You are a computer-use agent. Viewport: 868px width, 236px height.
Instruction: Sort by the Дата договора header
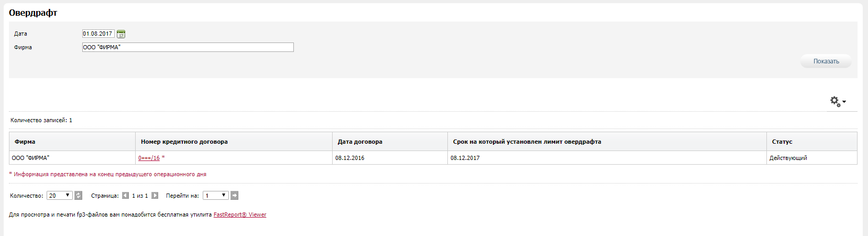click(x=390, y=142)
